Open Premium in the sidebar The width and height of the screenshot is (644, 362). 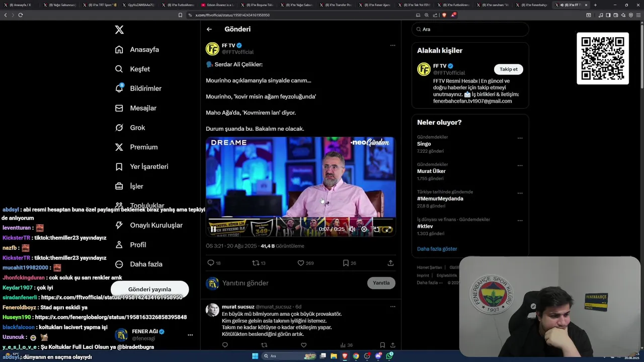136,147
